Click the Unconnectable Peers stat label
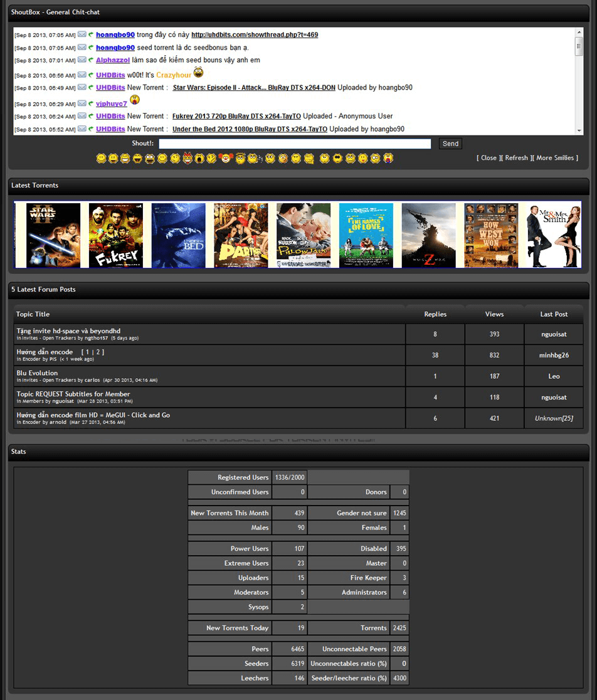The width and height of the screenshot is (597, 700). coord(354,649)
